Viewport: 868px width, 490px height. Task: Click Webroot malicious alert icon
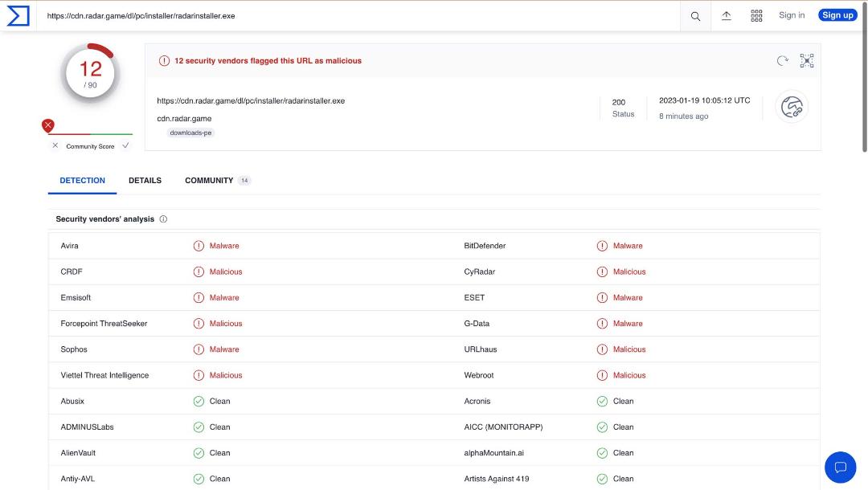pos(602,375)
